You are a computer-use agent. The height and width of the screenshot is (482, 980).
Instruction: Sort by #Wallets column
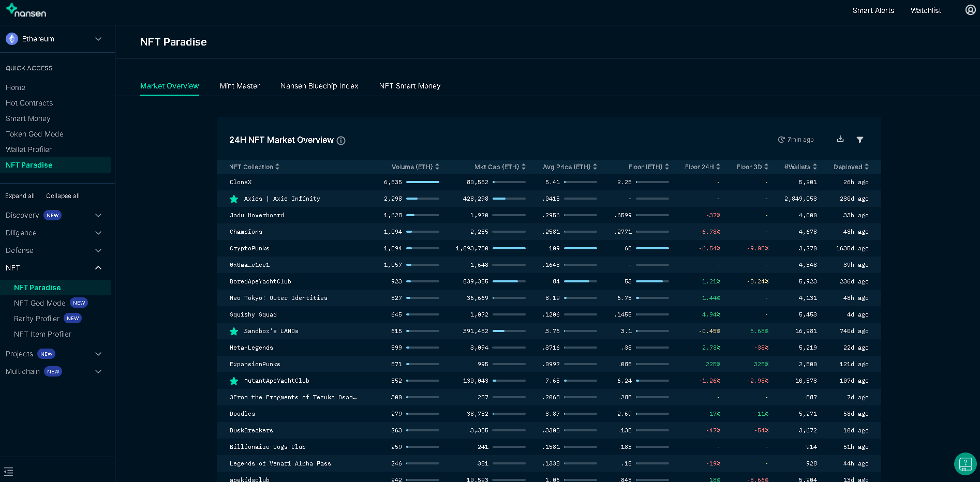801,167
